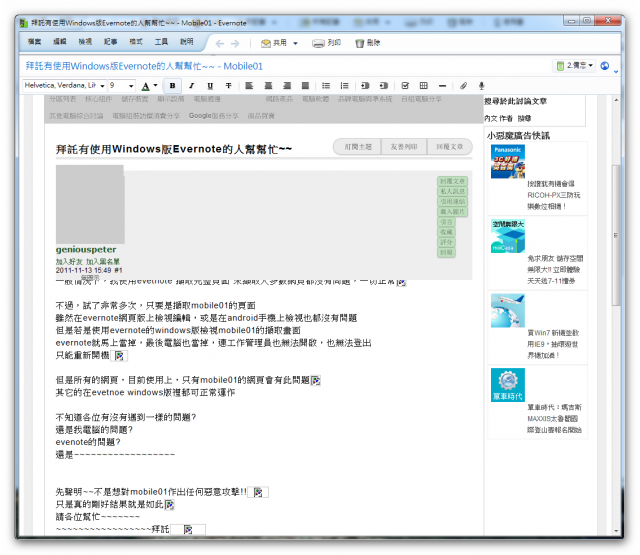Image resolution: width=640 pixels, height=555 pixels.
Task: Click the 列印 print button
Action: [326, 43]
